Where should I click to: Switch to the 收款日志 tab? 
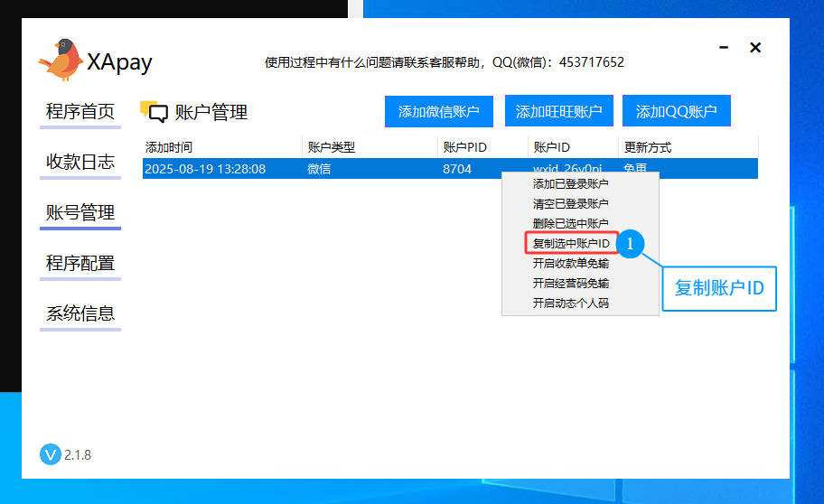pyautogui.click(x=80, y=163)
